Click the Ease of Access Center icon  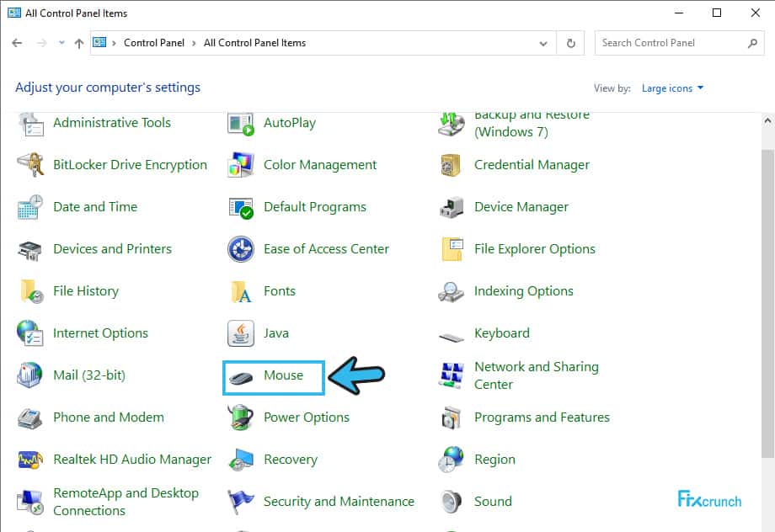pyautogui.click(x=241, y=249)
